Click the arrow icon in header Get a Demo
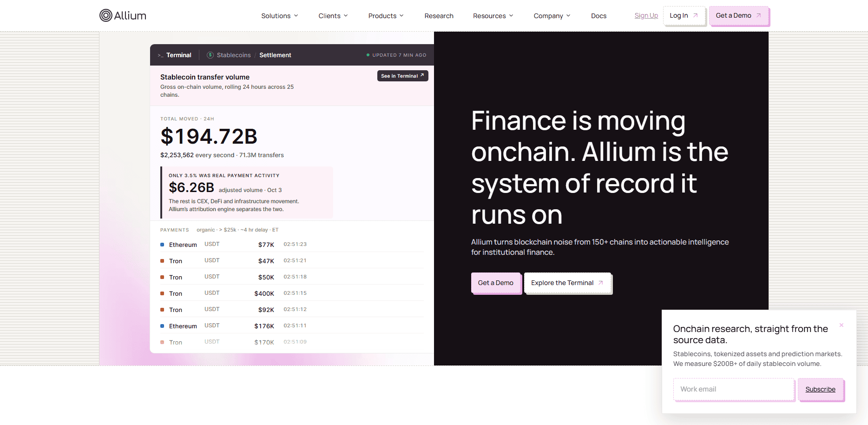Viewport: 868px width, 425px height. pyautogui.click(x=758, y=15)
